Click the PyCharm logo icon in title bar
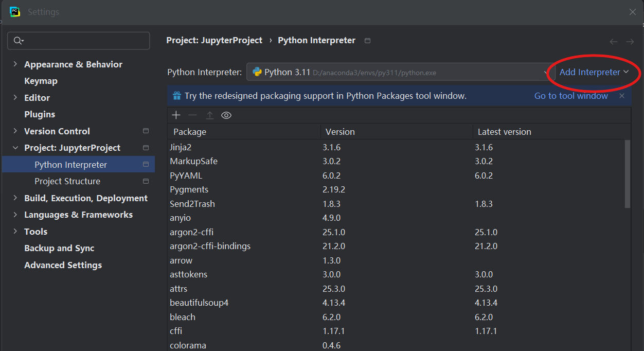This screenshot has width=644, height=351. 15,12
